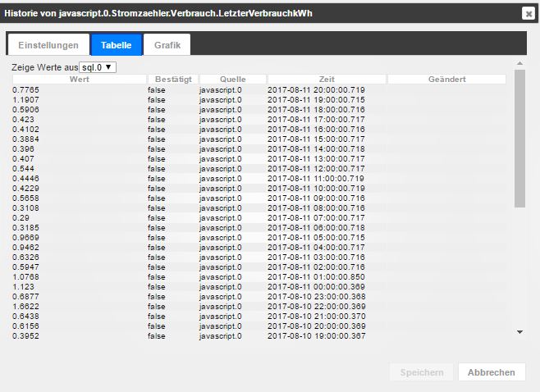Click timestamp 2017-08-11 17:00:00.717
540x392 pixels.
coord(316,120)
